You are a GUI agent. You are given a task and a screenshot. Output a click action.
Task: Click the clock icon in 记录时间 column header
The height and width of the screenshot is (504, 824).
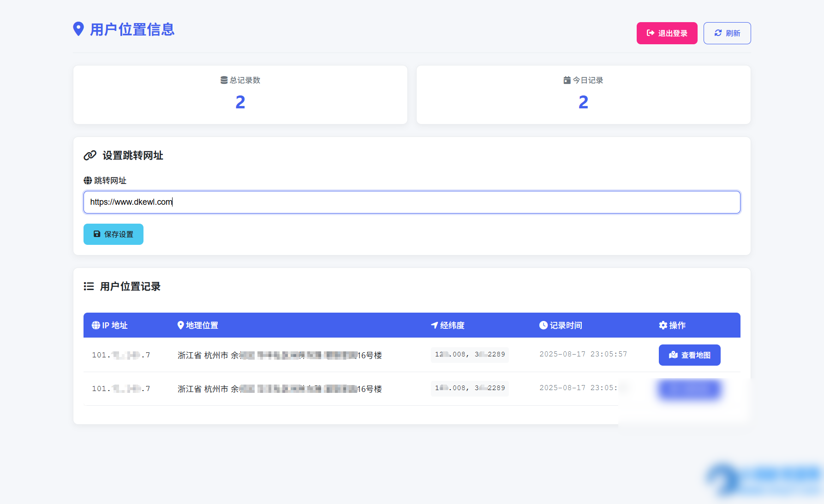pos(543,325)
